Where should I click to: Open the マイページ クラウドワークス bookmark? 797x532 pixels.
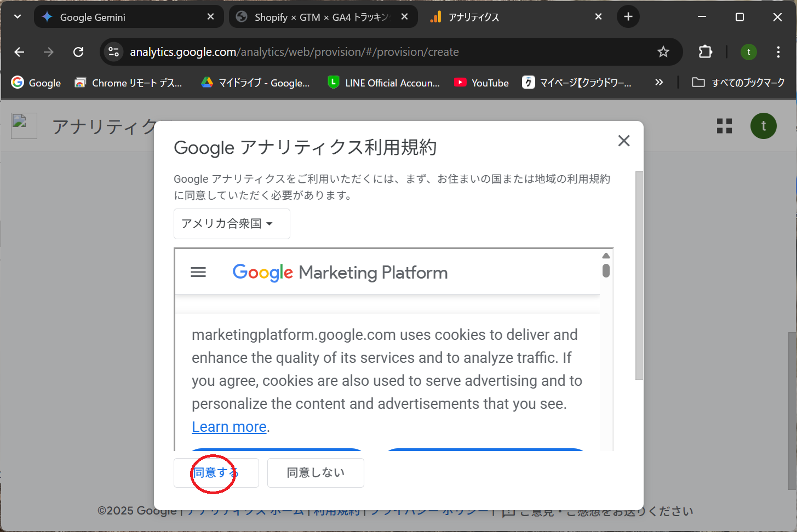[x=577, y=83]
